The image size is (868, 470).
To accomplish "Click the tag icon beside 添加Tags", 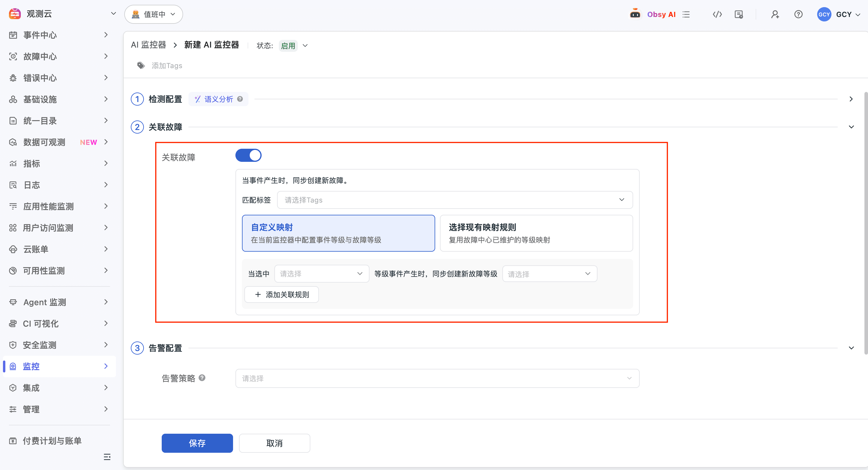I will coord(141,65).
